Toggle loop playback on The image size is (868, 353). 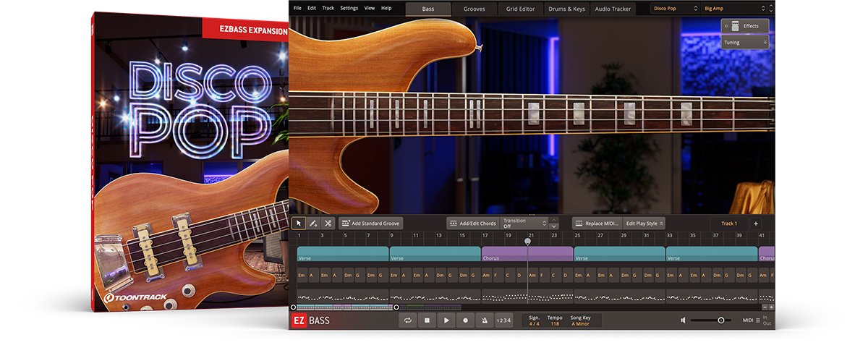(408, 320)
